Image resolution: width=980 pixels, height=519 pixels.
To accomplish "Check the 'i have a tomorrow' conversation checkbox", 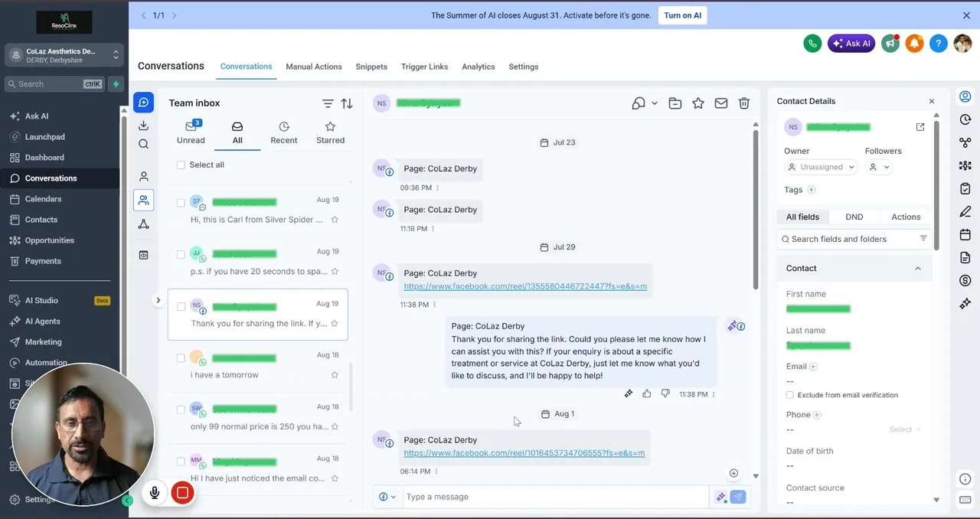I will 181,357.
